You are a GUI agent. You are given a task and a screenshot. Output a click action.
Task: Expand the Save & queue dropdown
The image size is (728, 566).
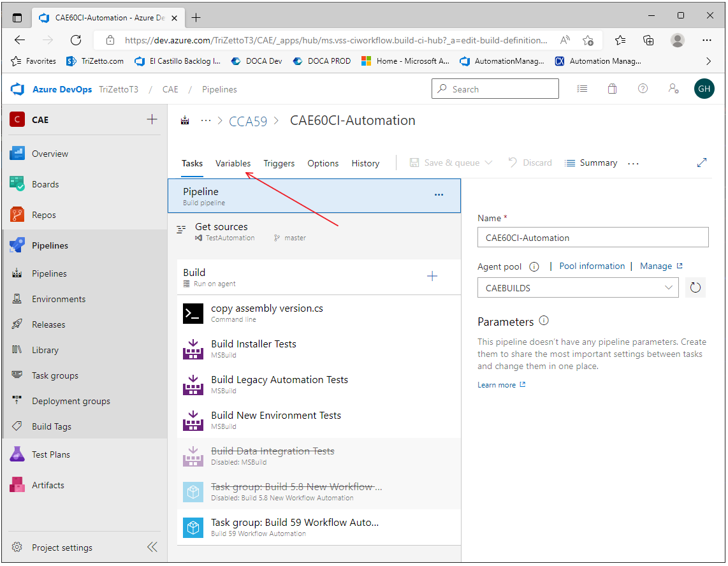[488, 163]
